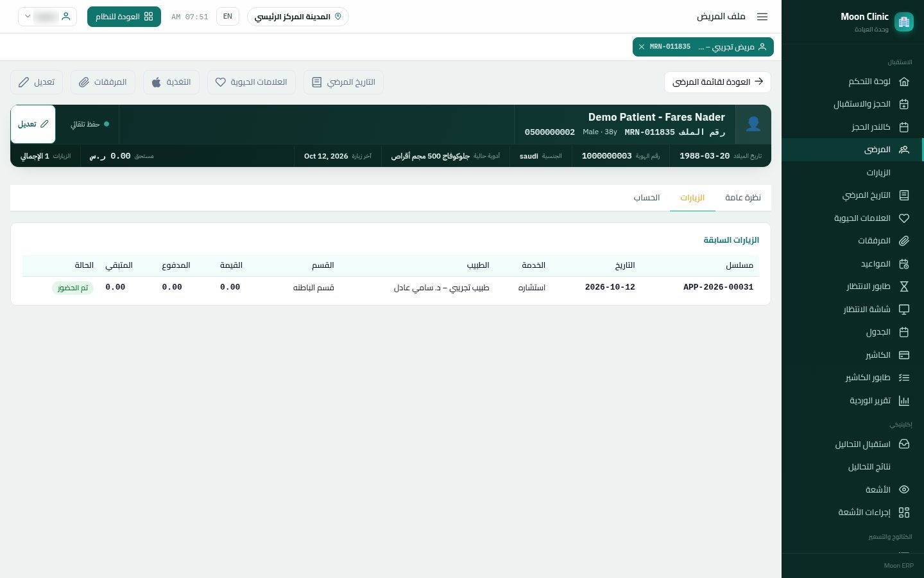Open the hamburger menu icon
Image resolution: width=924 pixels, height=578 pixels.
tap(762, 17)
